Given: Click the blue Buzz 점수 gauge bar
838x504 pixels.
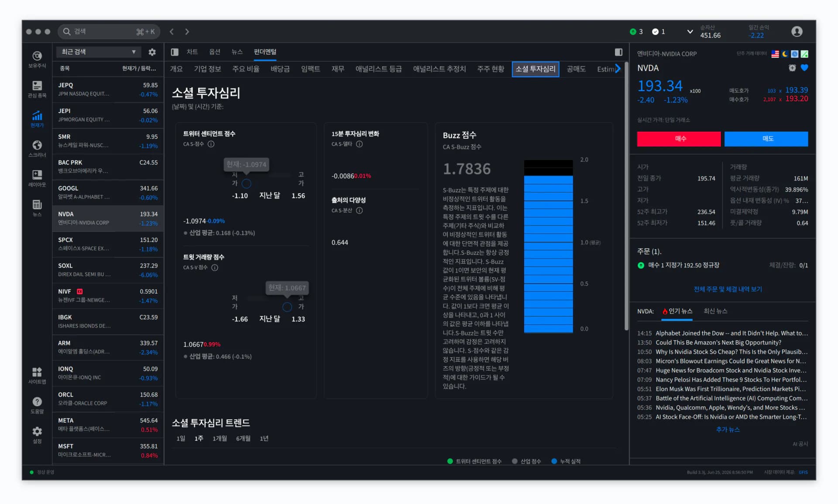Looking at the screenshot, I should coord(548,254).
